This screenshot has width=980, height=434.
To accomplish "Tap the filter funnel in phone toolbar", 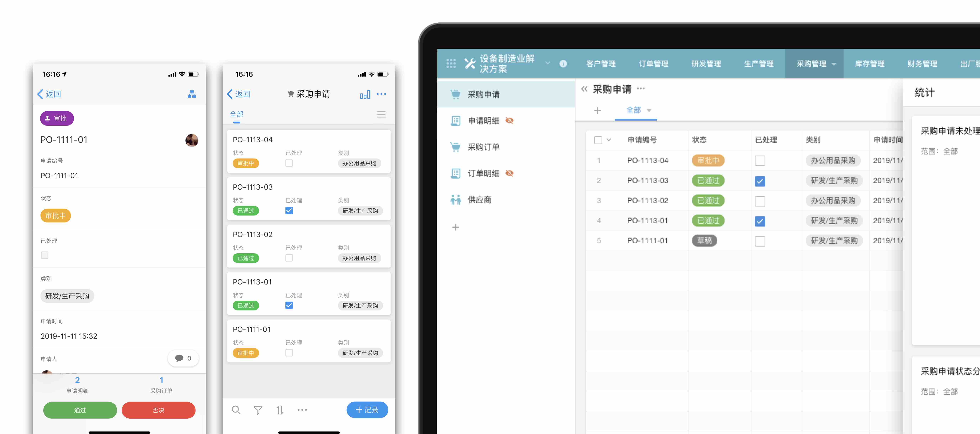I will (258, 410).
